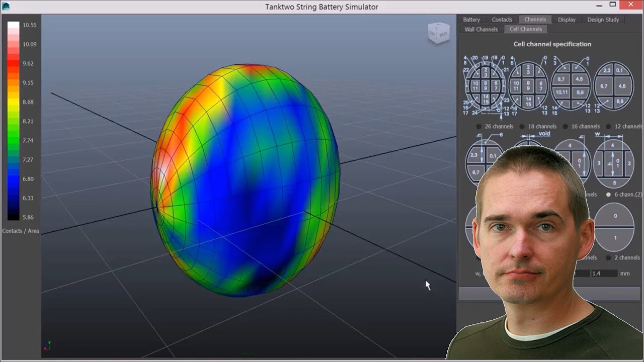Image resolution: width=644 pixels, height=362 pixels.
Task: Choose the 6 chann.(2) radio option
Action: 609,194
